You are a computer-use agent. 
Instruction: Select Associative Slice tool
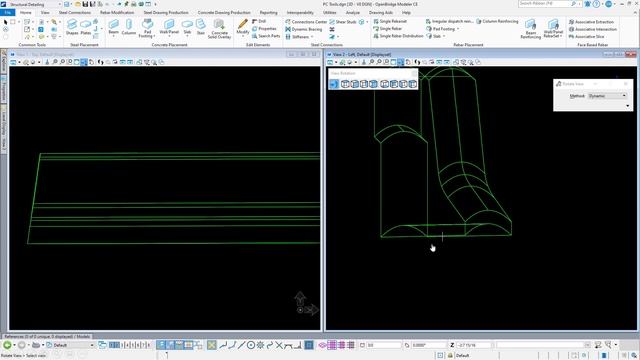[x=586, y=36]
